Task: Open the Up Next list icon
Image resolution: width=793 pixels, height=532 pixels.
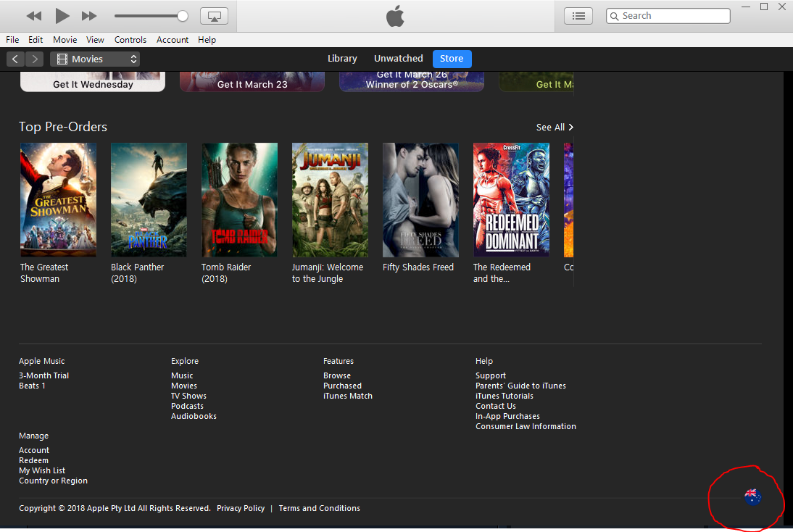Action: (x=578, y=16)
